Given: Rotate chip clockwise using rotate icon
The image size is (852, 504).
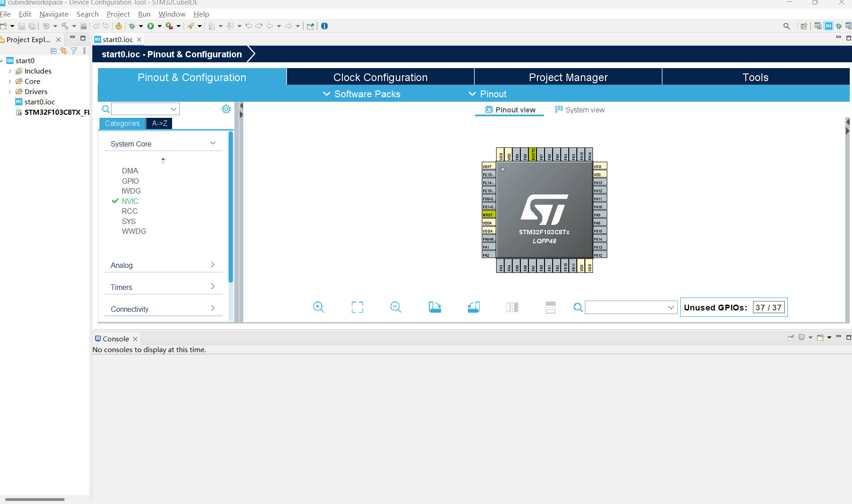Looking at the screenshot, I should [x=435, y=307].
